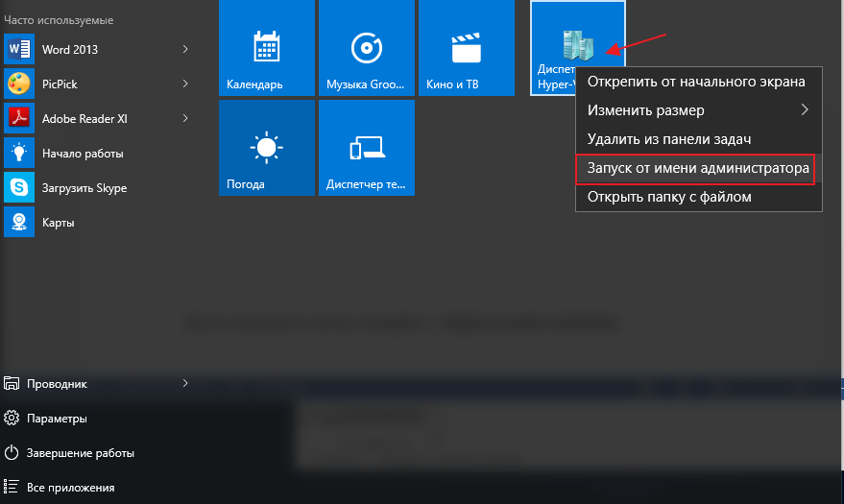
Task: Expand Word 2013 jump list arrow
Action: coord(185,49)
